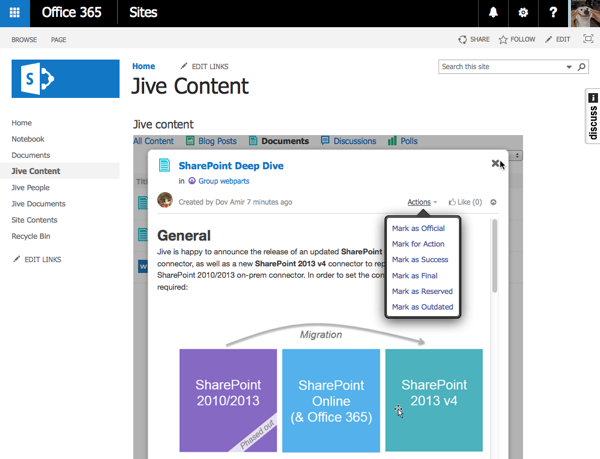Switch to the Documents tab
Viewport: 600px width, 459px height.
279,141
